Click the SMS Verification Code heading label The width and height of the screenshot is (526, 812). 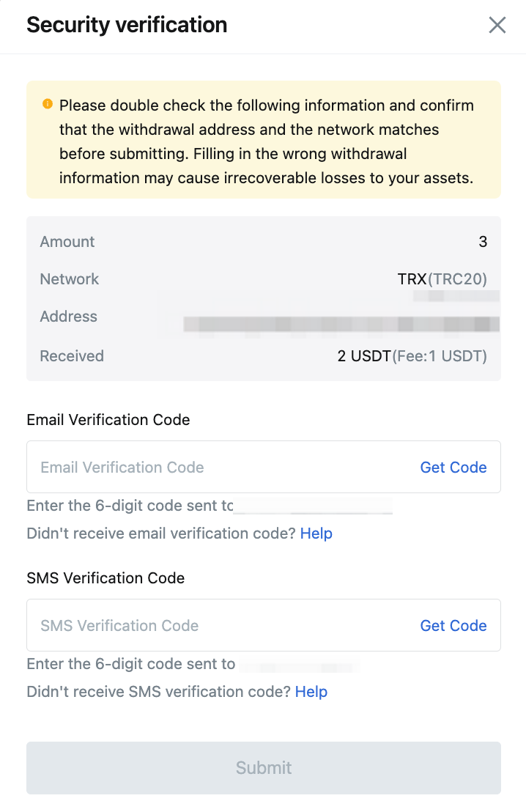[x=105, y=578]
